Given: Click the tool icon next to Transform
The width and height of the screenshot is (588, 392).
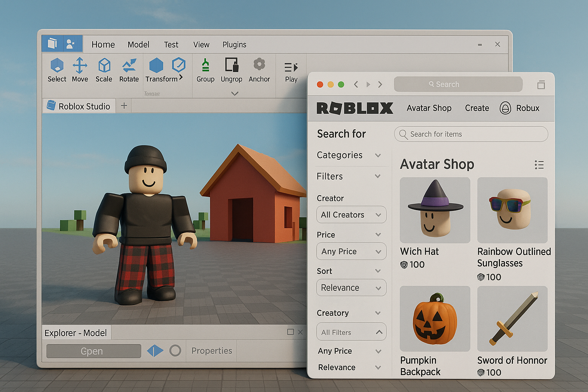Looking at the screenshot, I should pyautogui.click(x=178, y=65).
